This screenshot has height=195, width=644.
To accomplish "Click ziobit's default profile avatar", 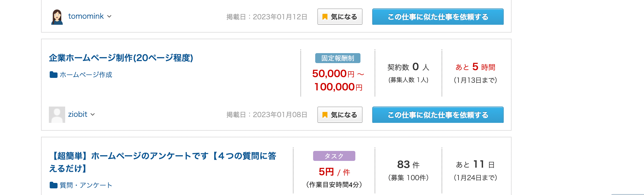I will (57, 115).
